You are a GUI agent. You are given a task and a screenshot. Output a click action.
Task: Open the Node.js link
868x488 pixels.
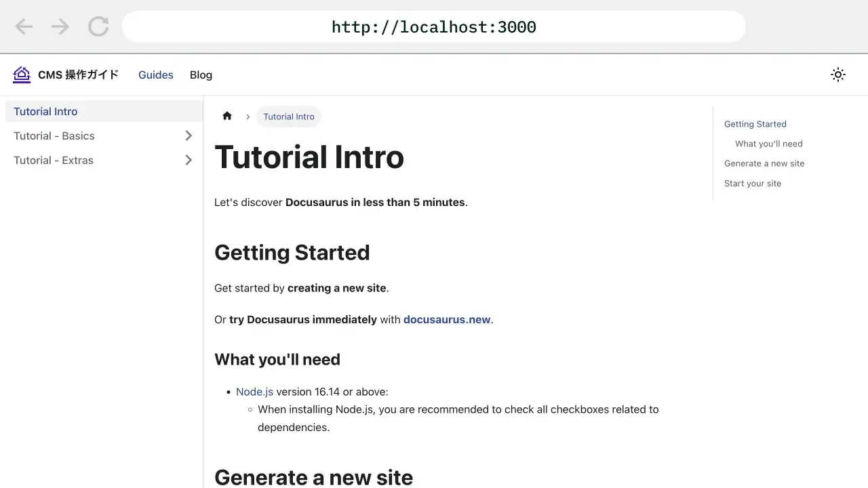pyautogui.click(x=254, y=392)
